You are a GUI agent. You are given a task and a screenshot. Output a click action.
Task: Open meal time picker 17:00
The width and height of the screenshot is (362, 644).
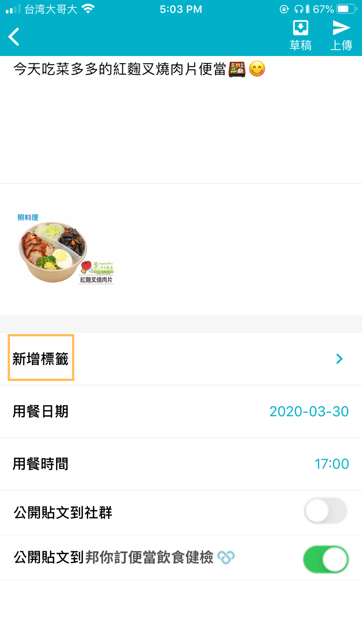click(x=331, y=464)
